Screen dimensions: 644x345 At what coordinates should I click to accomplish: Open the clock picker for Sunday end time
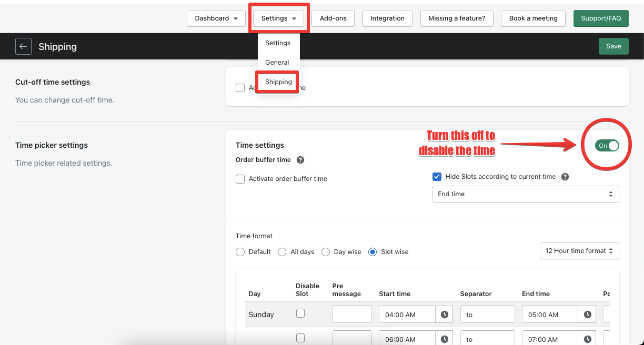(x=587, y=314)
